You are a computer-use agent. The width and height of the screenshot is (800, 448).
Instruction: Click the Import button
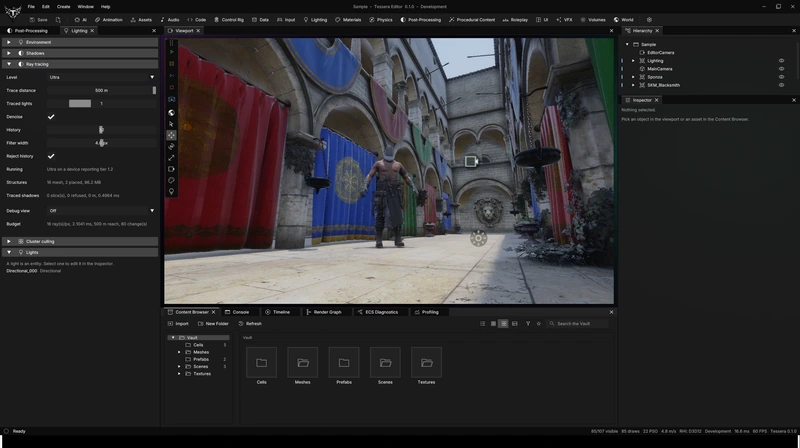pyautogui.click(x=178, y=323)
